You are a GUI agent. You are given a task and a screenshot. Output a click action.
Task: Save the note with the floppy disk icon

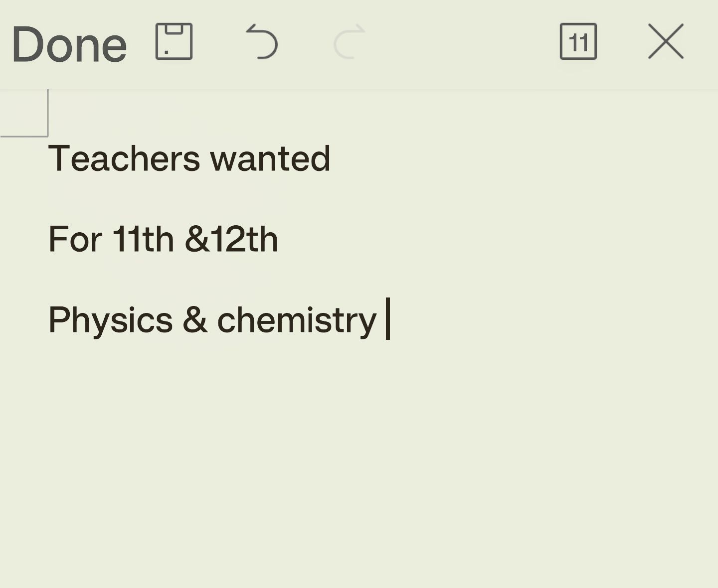click(x=174, y=42)
